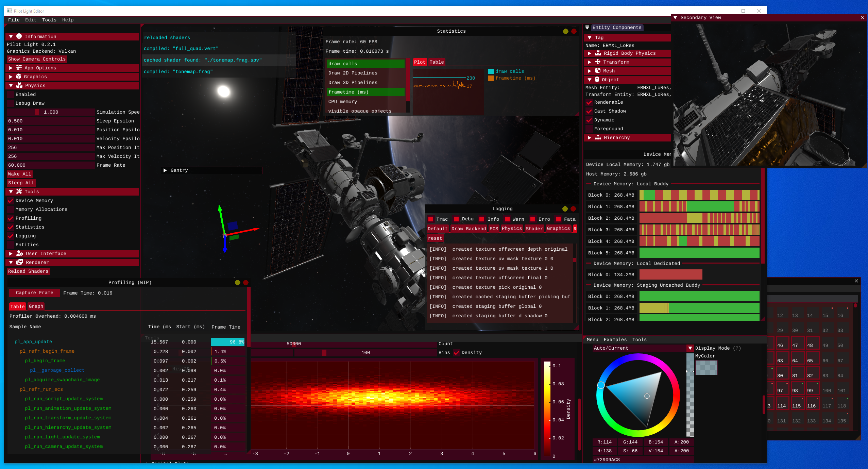868x469 pixels.
Task: Click the User Interface person-gear icon
Action: point(19,253)
